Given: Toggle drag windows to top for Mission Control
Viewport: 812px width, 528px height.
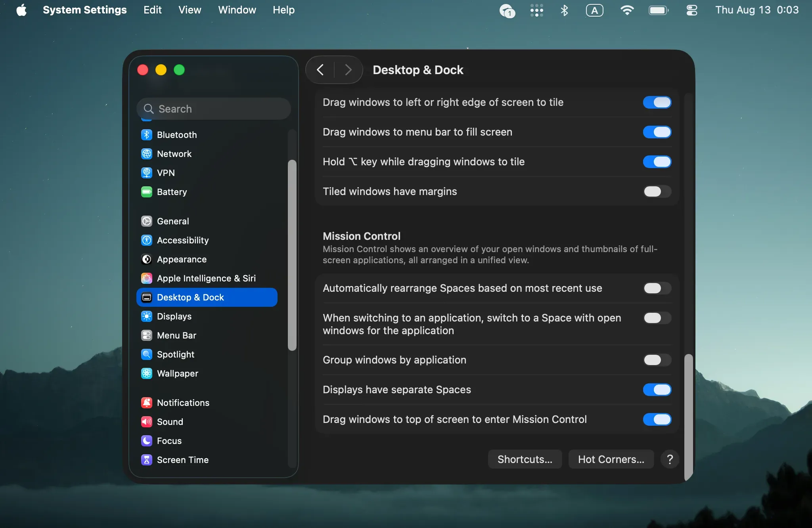Looking at the screenshot, I should click(657, 419).
